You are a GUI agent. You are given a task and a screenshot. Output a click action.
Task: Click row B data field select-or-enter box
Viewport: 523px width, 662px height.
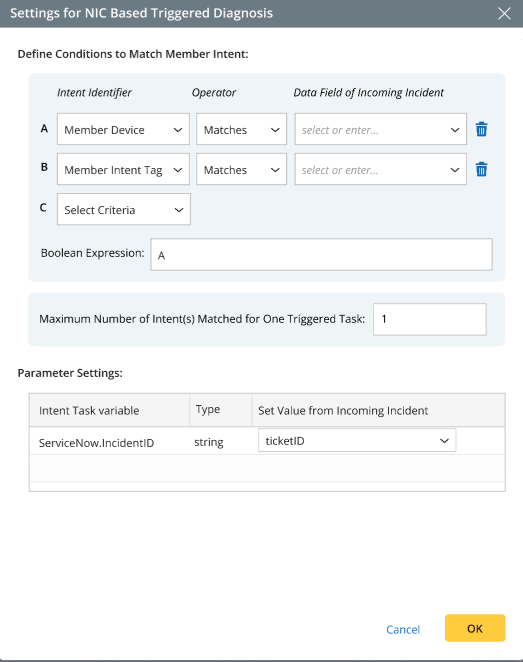380,169
